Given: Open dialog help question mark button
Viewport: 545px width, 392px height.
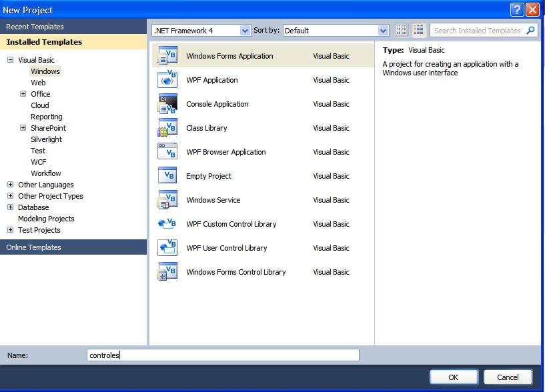Looking at the screenshot, I should (x=517, y=10).
